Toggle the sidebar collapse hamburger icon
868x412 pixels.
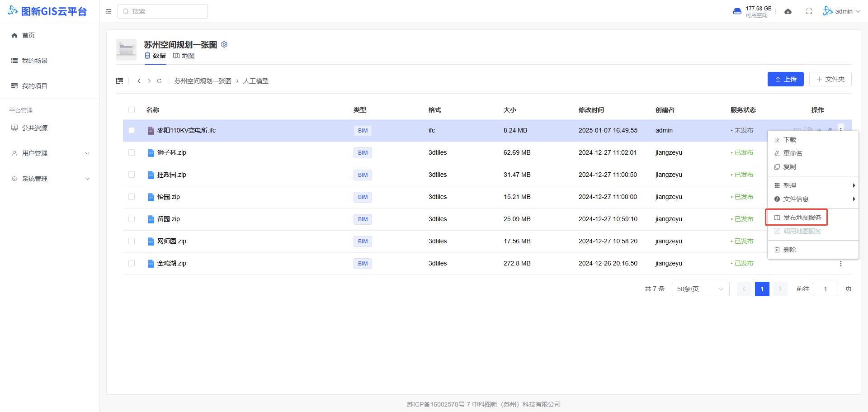coord(108,11)
